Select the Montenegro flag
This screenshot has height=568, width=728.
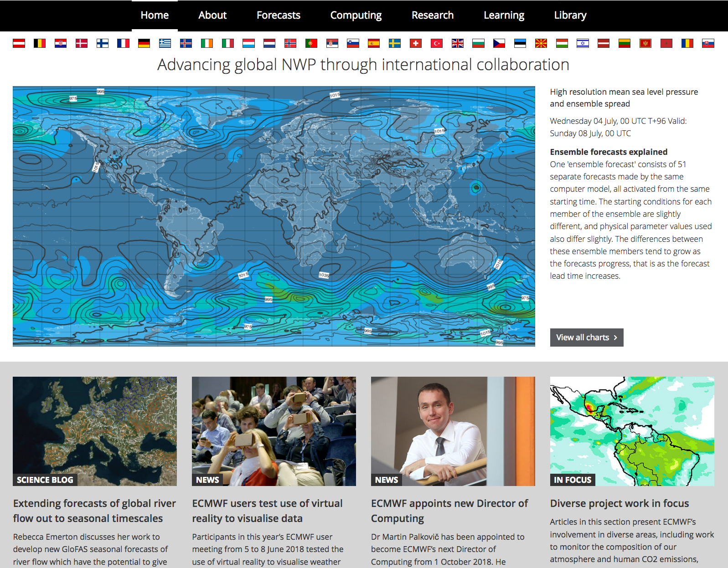pos(645,43)
